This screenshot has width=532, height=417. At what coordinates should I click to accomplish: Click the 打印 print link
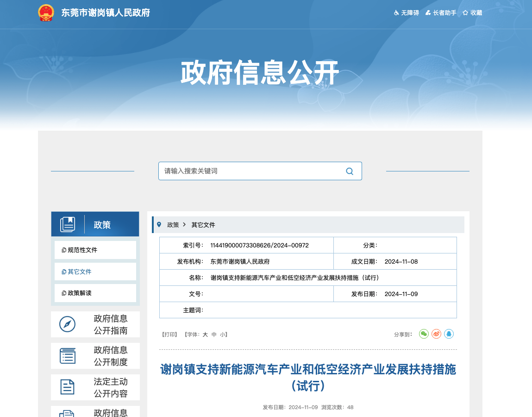[169, 334]
